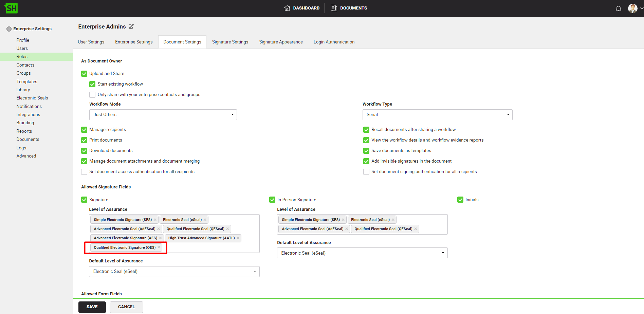Toggle Set document signing authentication checkbox

click(x=366, y=172)
